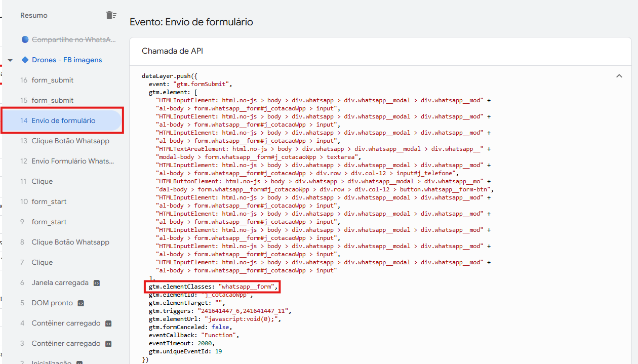Click the code icon beside DOM pronto
Viewport: 638px width, 364px height.
click(x=81, y=303)
